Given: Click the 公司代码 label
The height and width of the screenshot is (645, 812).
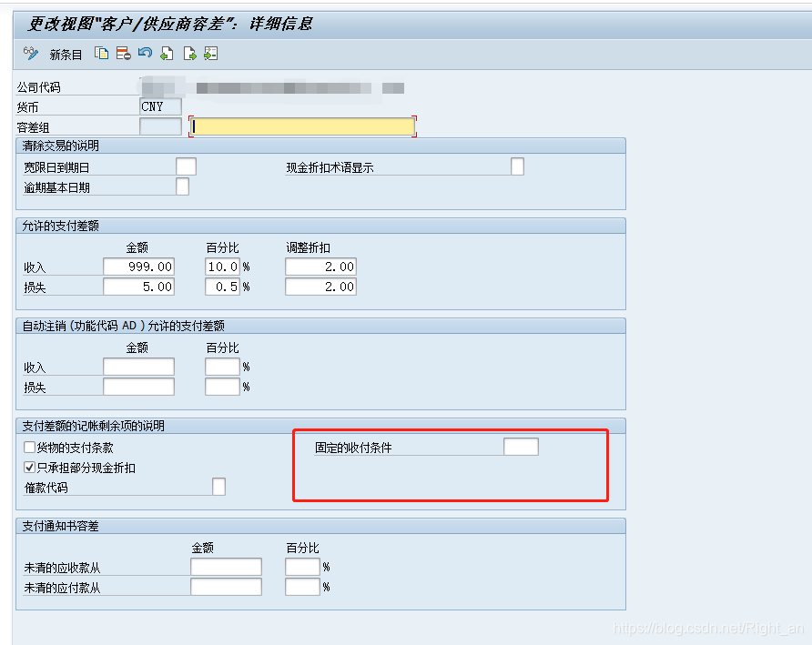Looking at the screenshot, I should [39, 87].
